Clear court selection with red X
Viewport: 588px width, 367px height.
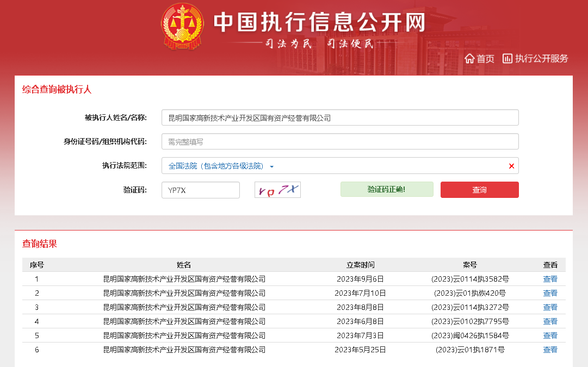click(x=511, y=166)
